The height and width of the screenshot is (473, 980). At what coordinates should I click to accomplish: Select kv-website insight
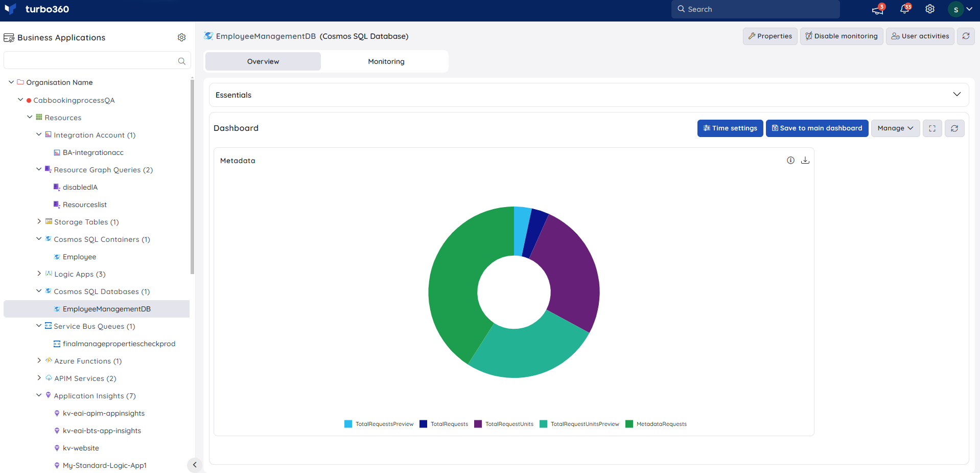(81, 448)
